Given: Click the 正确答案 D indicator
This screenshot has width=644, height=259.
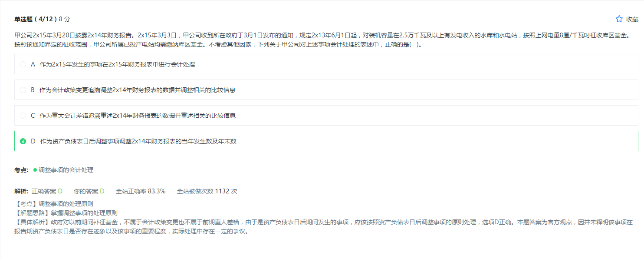Looking at the screenshot, I should [x=47, y=191].
